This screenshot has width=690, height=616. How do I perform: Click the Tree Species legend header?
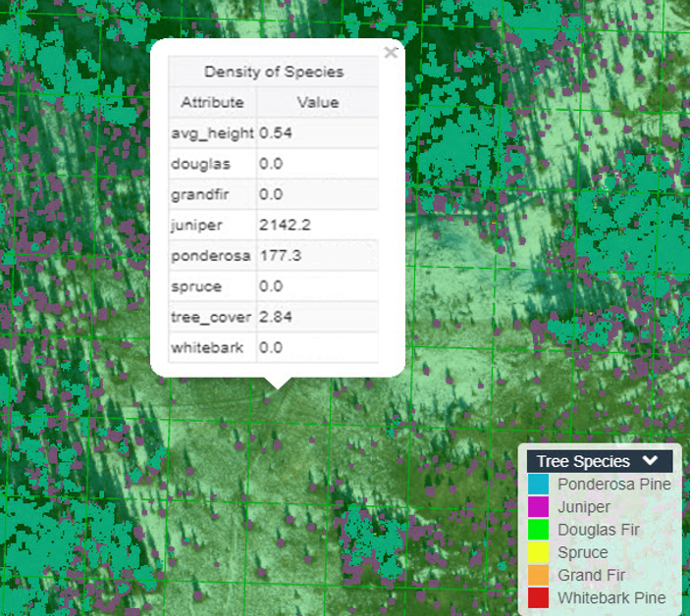coord(600,461)
